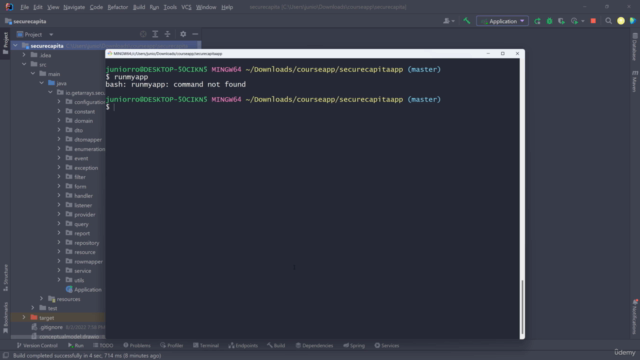Open the Navigate menu
This screenshot has width=640, height=360.
pos(74,7)
